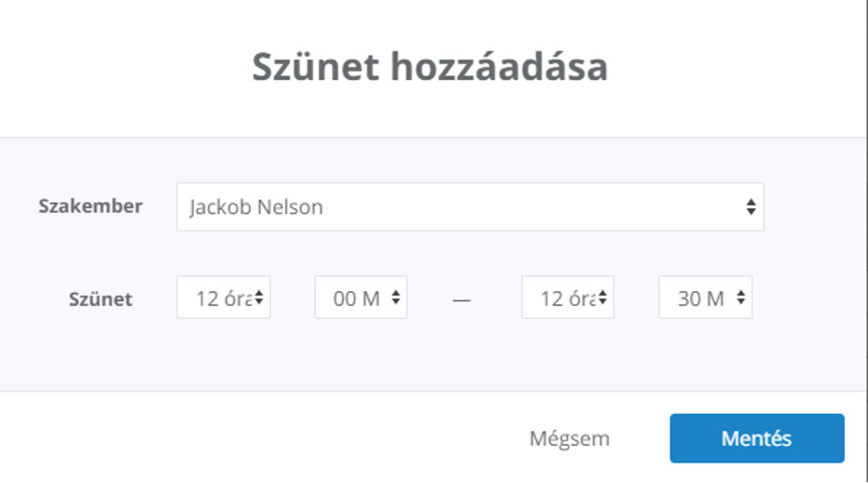Click the arrows on '00 M' selector
This screenshot has width=868, height=483.
(x=395, y=297)
